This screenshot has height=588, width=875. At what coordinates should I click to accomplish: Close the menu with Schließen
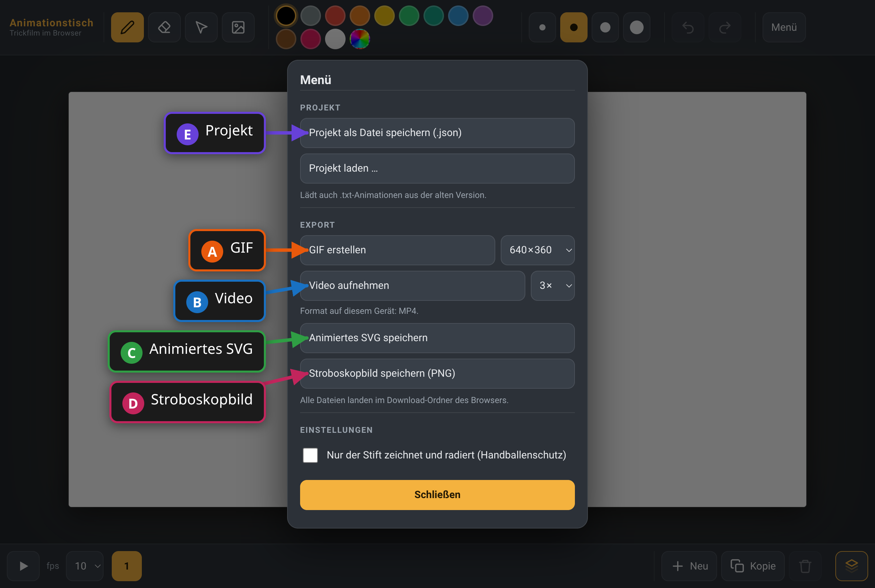pos(437,495)
